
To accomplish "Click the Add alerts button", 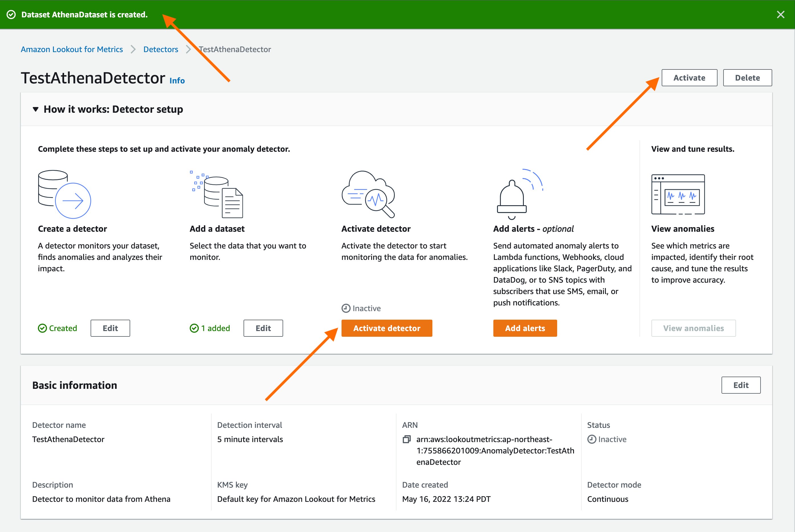I will point(525,328).
